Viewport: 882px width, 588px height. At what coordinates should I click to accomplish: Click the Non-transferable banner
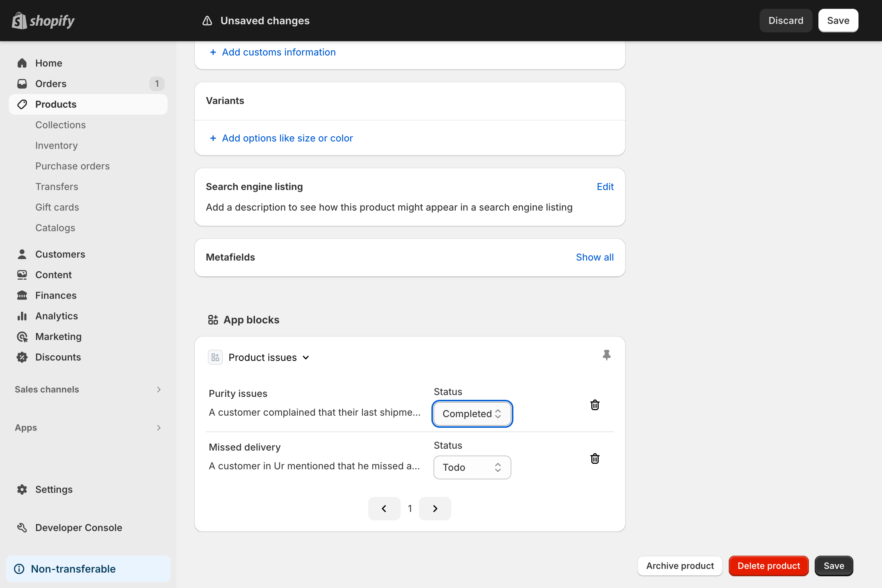tap(88, 569)
